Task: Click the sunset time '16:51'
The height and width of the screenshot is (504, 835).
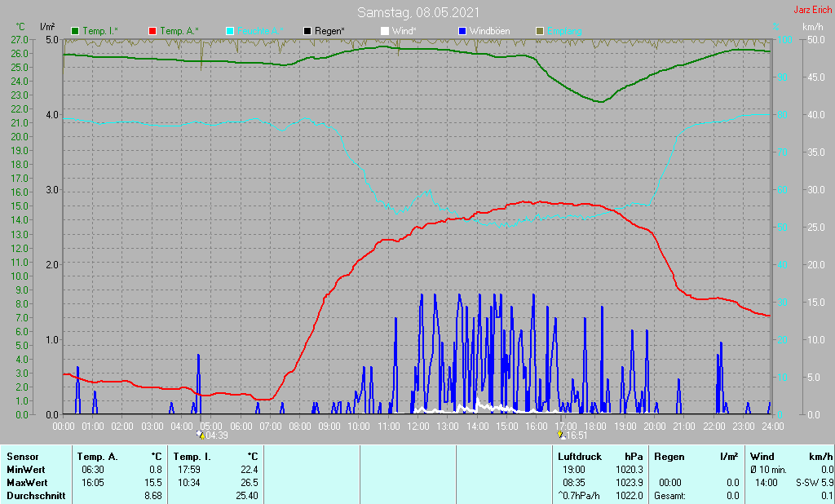Action: pyautogui.click(x=577, y=435)
